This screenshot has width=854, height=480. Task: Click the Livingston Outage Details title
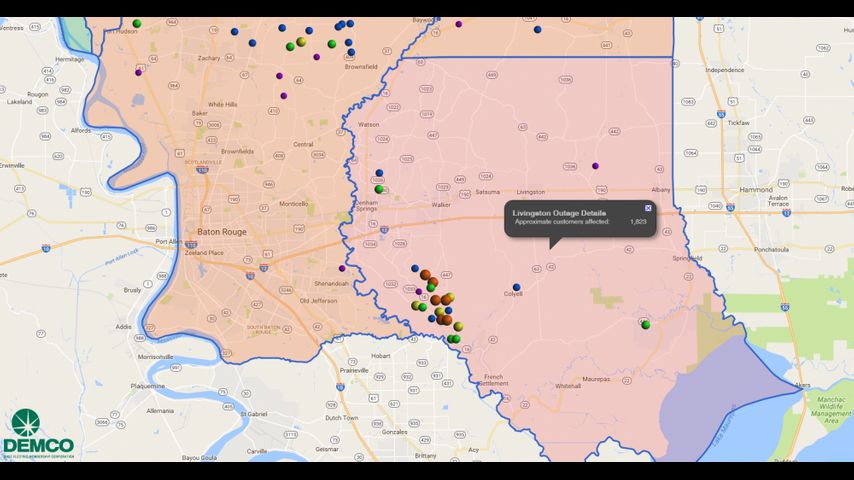coord(559,213)
